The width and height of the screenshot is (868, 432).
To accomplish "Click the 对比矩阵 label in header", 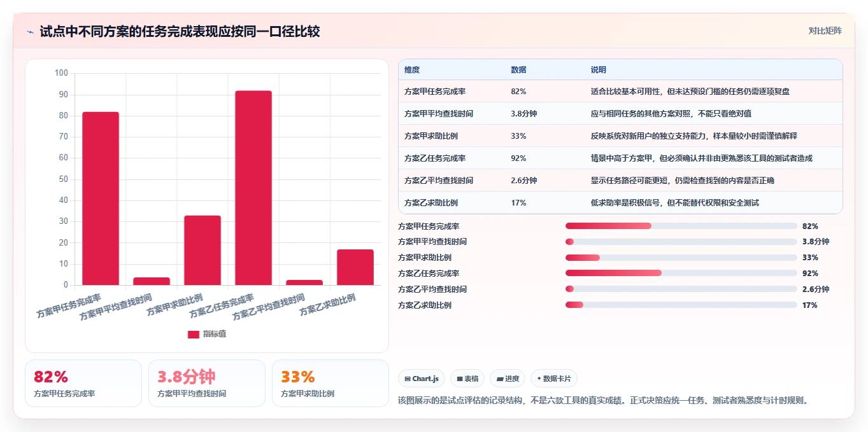I will [x=825, y=31].
